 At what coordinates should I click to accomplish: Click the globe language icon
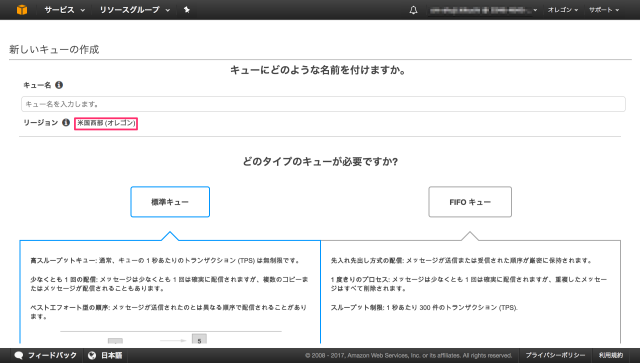pyautogui.click(x=92, y=355)
